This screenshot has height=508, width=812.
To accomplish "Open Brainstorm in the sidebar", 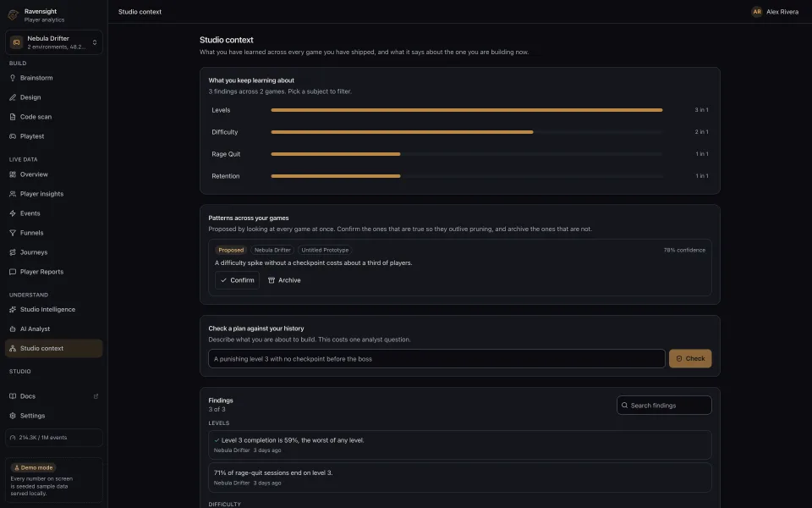I will 54,78.
